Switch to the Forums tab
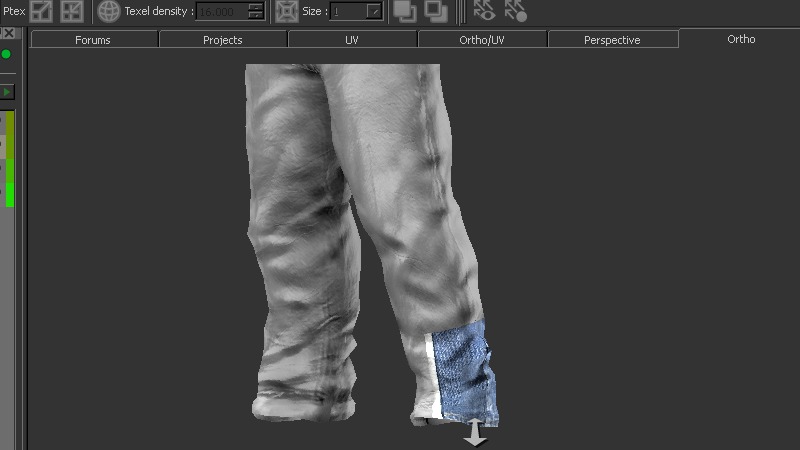 (93, 40)
